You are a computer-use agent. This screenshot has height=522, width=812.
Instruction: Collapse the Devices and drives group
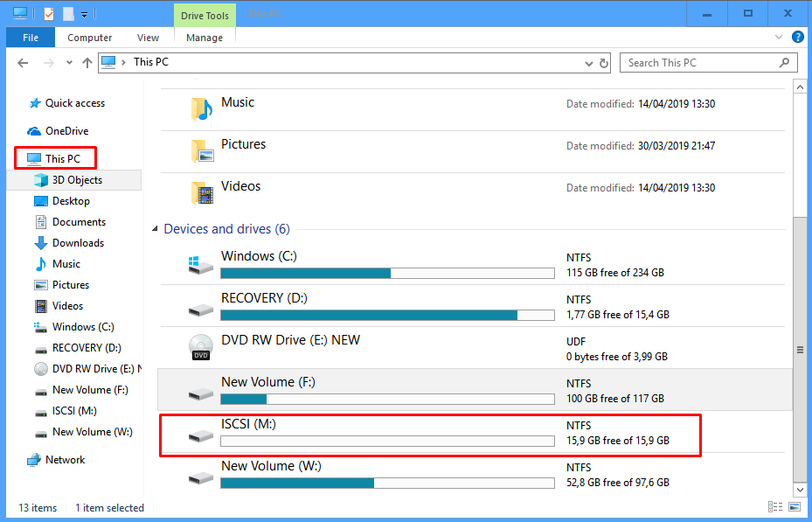[x=155, y=229]
